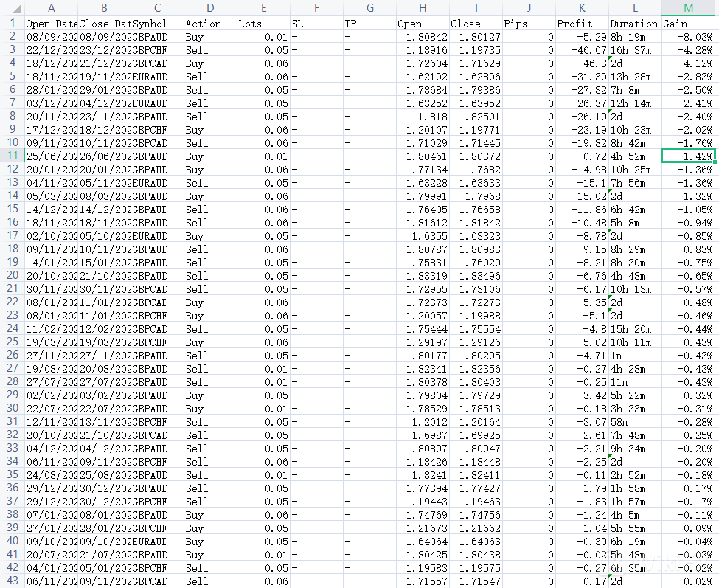Select column M header
This screenshot has height=588, width=719.
pos(688,7)
